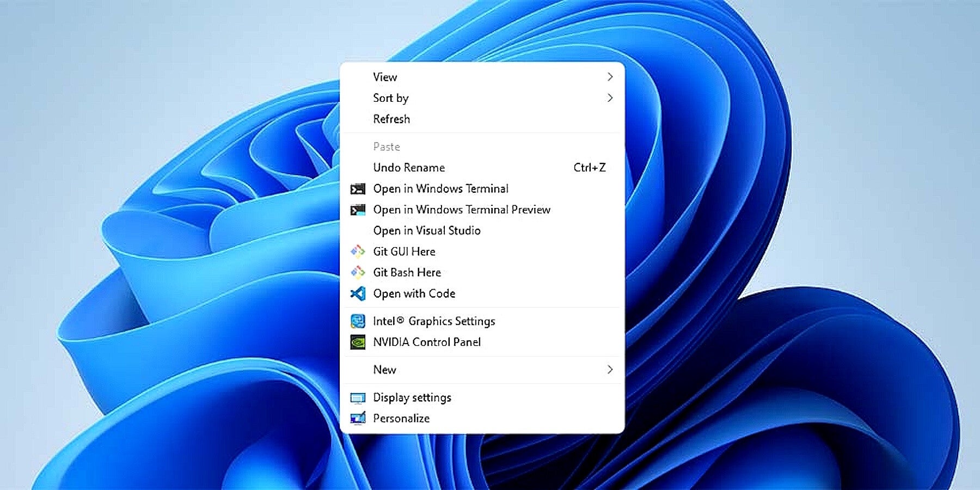
Task: Click the Personalize icon
Action: click(358, 418)
